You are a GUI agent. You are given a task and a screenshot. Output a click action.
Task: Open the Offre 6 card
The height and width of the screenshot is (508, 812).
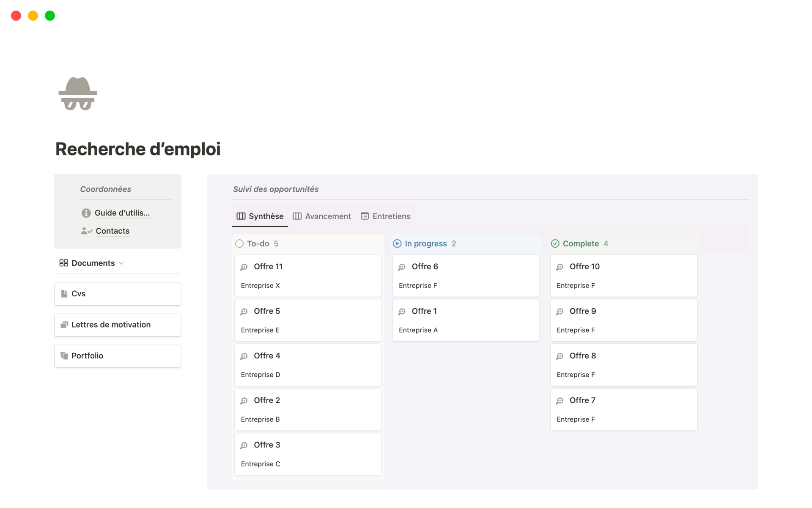pos(466,276)
